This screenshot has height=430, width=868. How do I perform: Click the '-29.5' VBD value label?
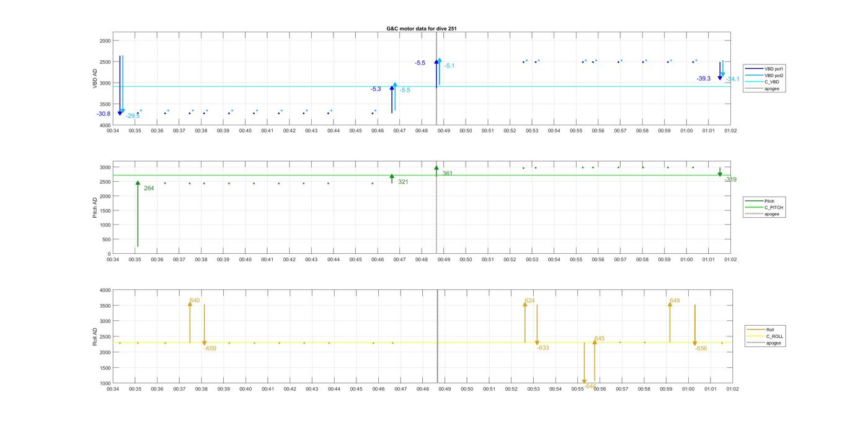point(133,116)
